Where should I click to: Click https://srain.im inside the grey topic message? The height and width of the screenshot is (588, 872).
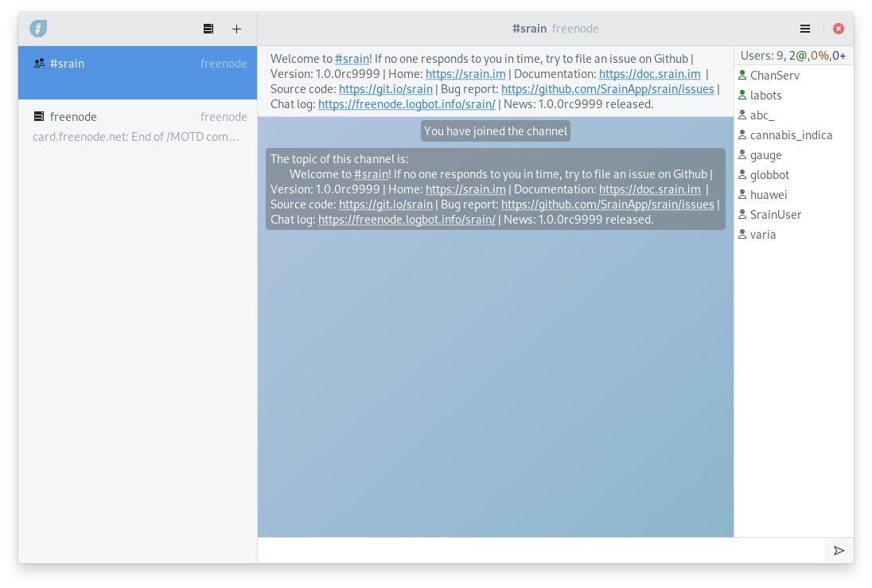(x=465, y=189)
